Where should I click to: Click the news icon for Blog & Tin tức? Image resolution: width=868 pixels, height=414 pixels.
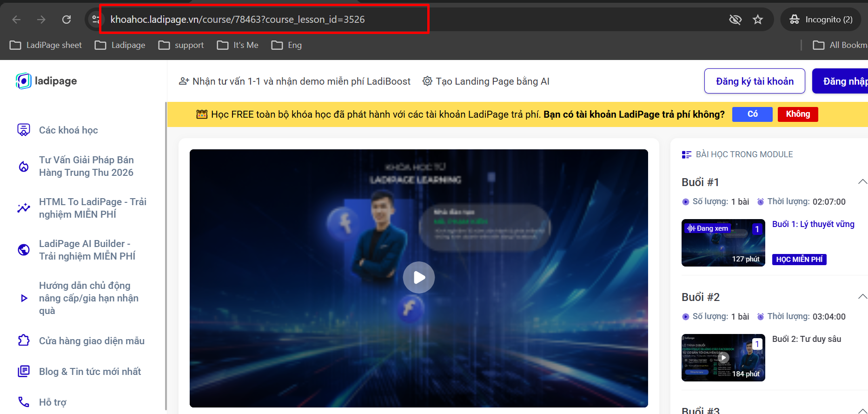tap(24, 372)
